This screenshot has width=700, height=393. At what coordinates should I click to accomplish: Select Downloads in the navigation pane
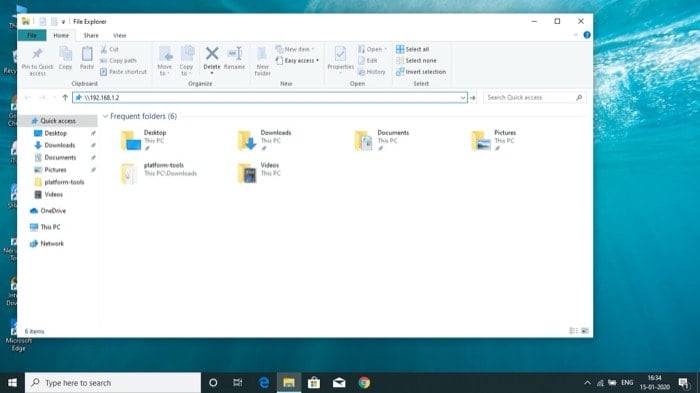tap(59, 145)
